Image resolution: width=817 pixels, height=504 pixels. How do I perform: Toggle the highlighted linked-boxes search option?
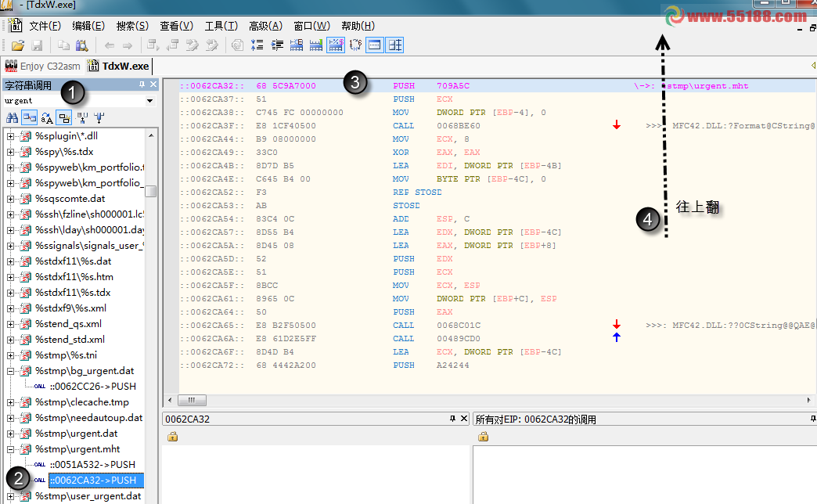coord(29,118)
